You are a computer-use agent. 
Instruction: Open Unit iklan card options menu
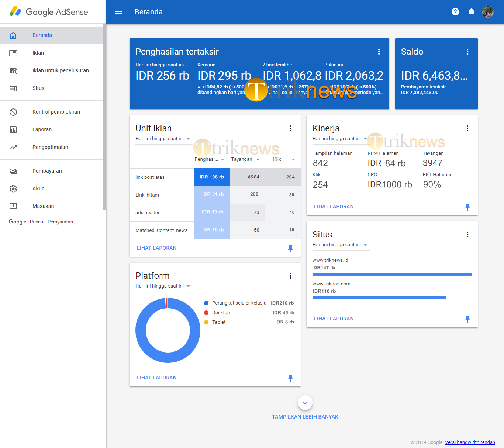point(290,128)
